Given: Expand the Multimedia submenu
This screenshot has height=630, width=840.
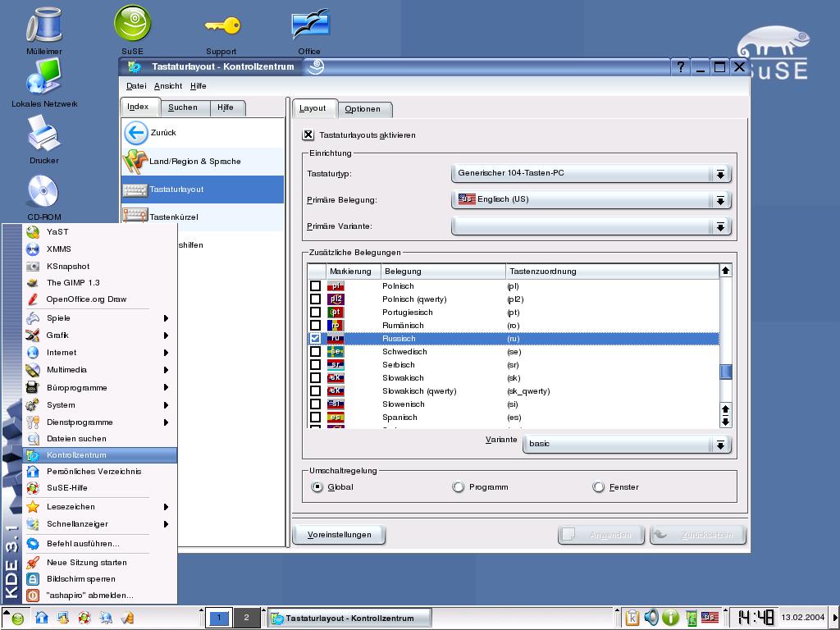Looking at the screenshot, I should [x=99, y=370].
